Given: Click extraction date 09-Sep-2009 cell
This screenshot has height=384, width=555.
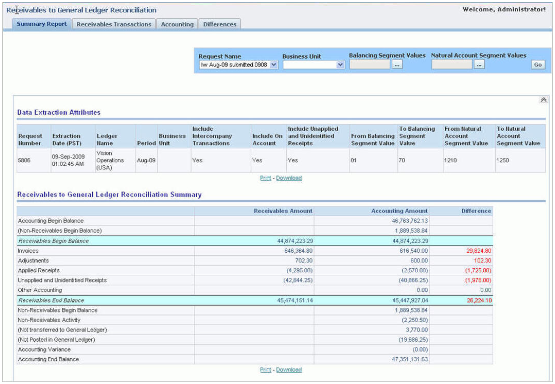Looking at the screenshot, I should [73, 160].
